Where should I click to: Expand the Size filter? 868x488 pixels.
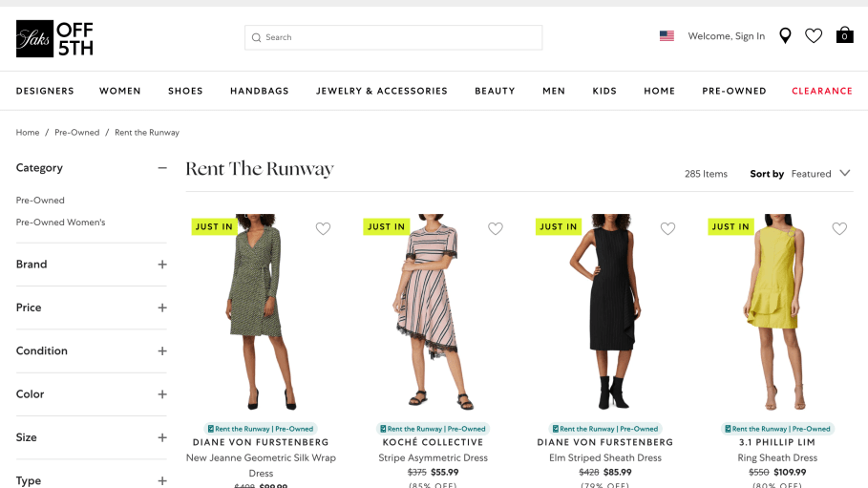click(161, 437)
